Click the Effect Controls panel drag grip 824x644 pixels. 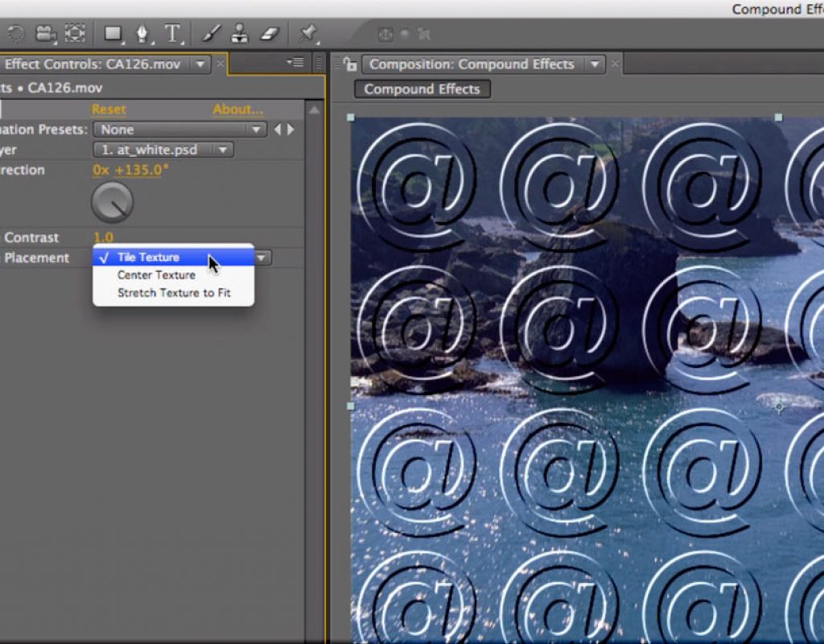319,64
